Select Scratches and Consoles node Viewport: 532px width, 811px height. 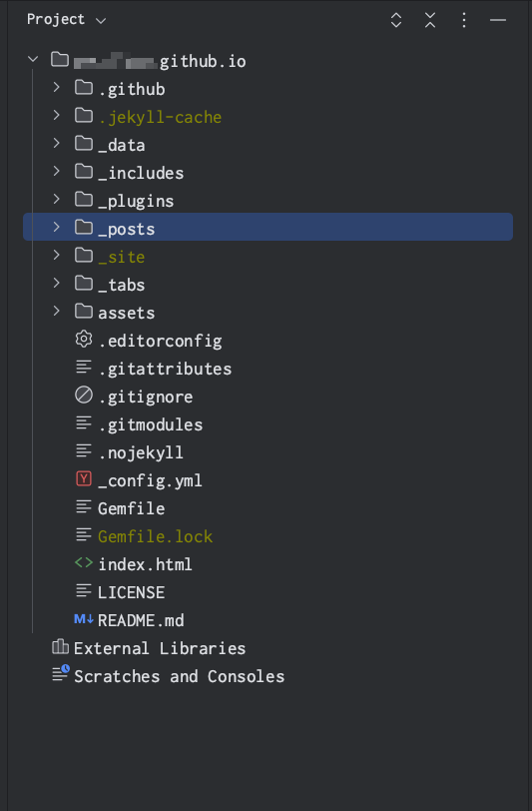pos(179,676)
